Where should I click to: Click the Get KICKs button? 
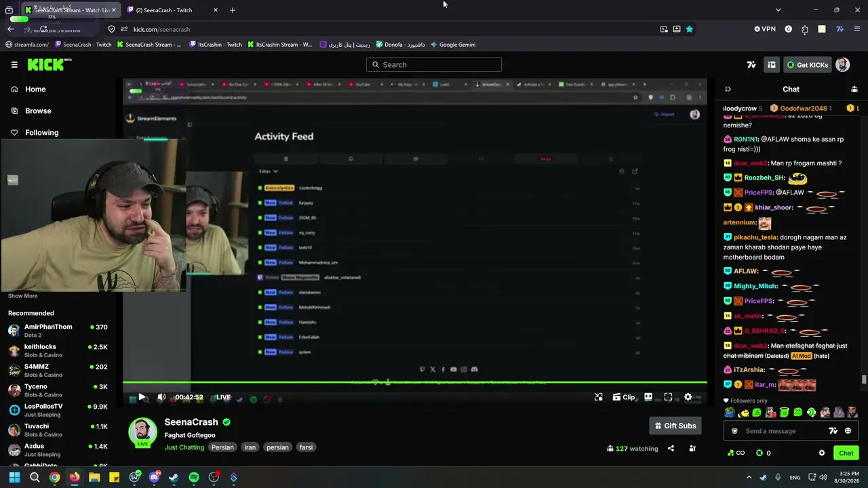[x=807, y=64]
